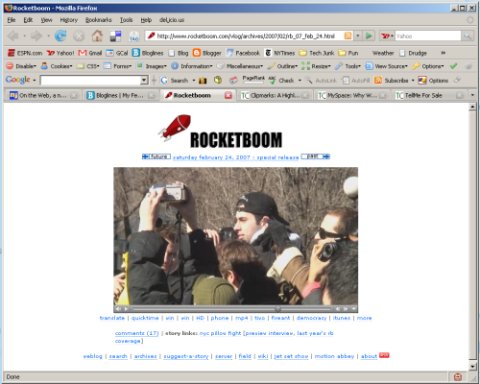Switch to the Bloglines tab

click(120, 96)
